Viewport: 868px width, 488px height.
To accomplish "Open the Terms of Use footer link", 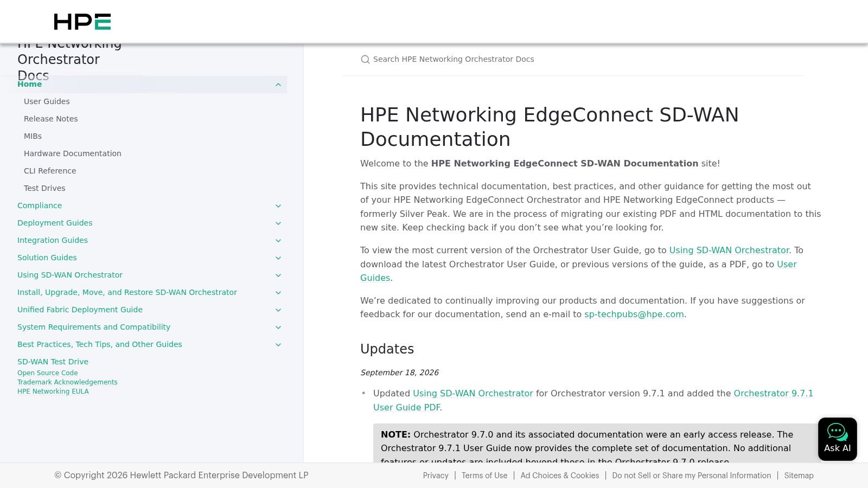I will coord(484,476).
